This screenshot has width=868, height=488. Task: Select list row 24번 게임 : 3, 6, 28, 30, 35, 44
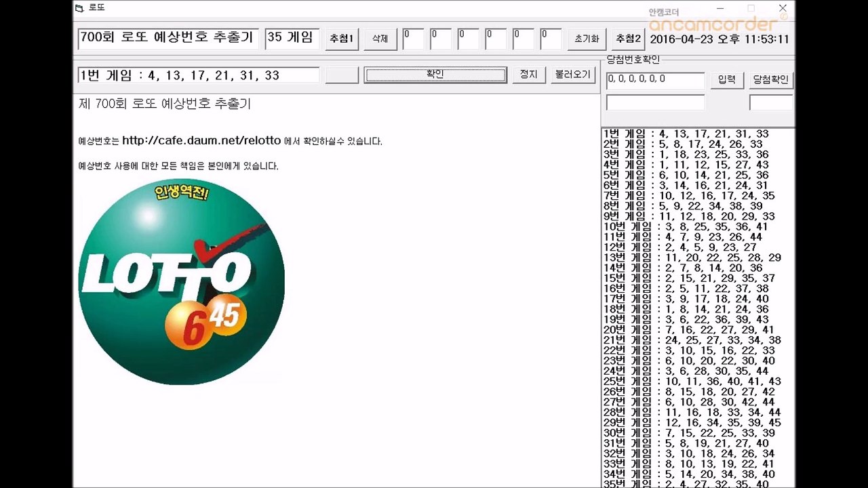point(686,371)
